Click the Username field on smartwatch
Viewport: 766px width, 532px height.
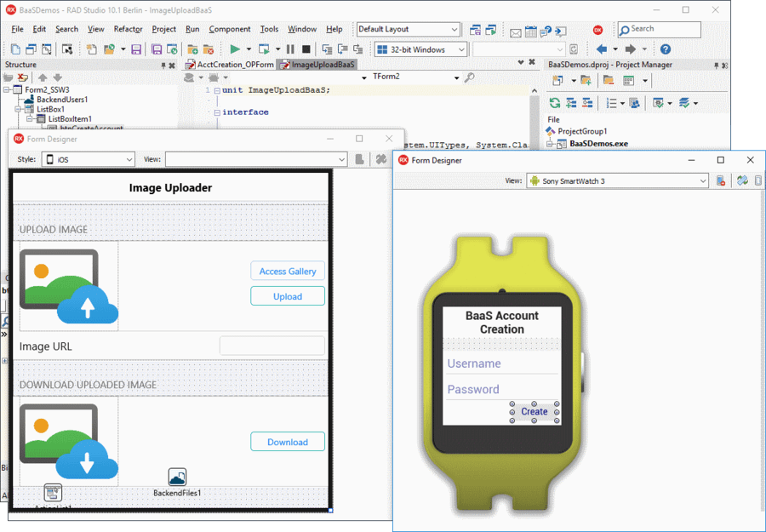click(x=501, y=363)
